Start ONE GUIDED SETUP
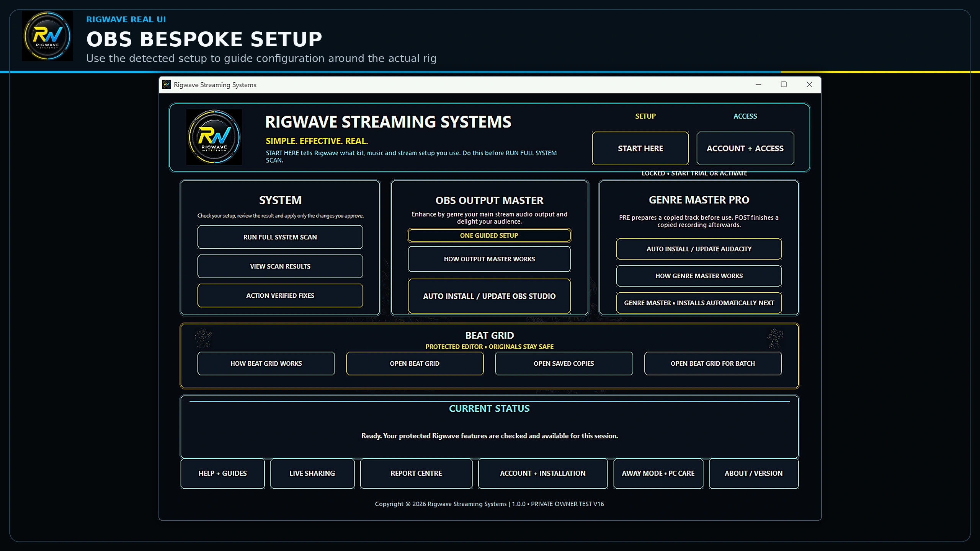Screen dimensions: 980x551 pos(489,235)
